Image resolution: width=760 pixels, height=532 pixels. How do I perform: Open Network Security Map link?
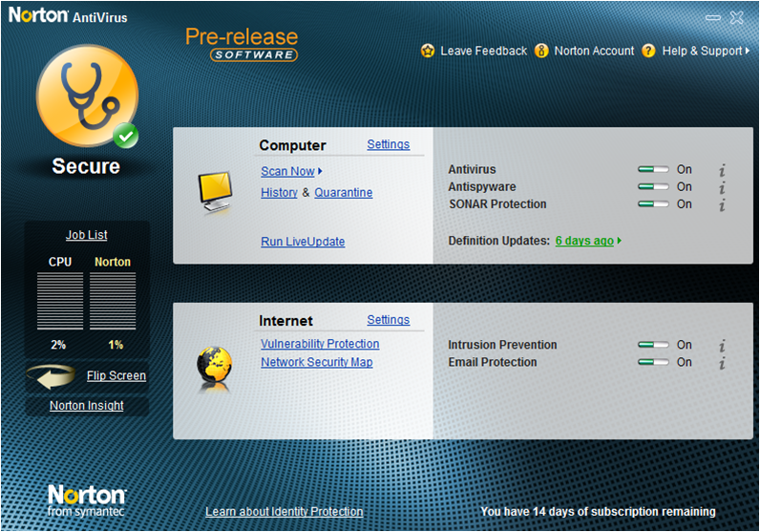(317, 362)
